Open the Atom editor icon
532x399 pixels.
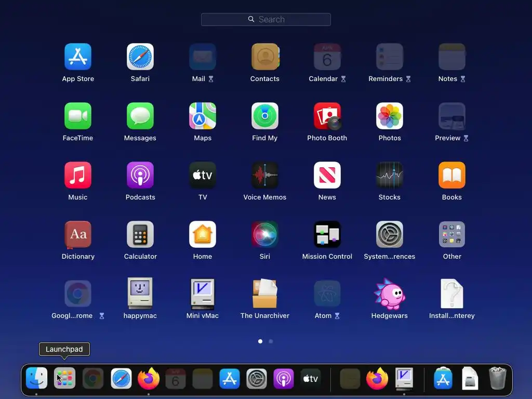[327, 294]
